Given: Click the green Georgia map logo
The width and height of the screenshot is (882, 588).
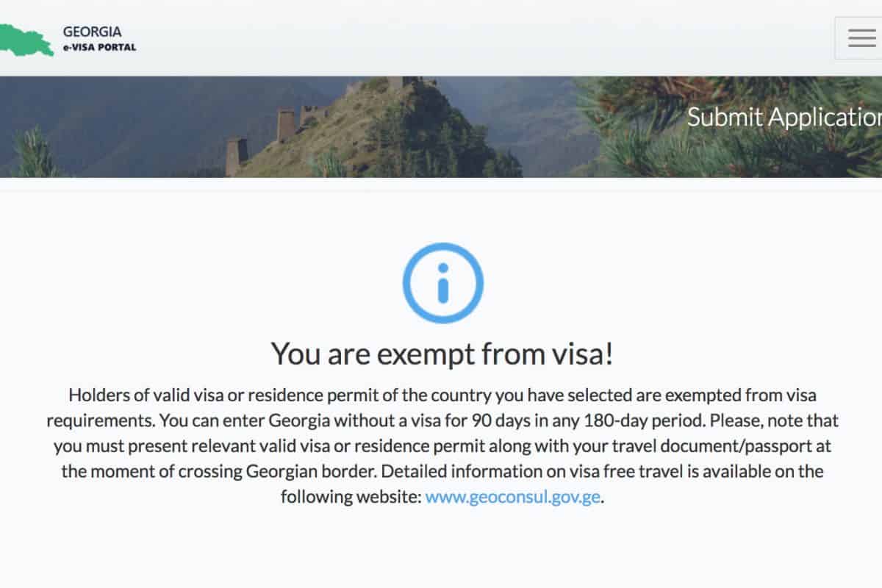Looking at the screenshot, I should coord(26,40).
